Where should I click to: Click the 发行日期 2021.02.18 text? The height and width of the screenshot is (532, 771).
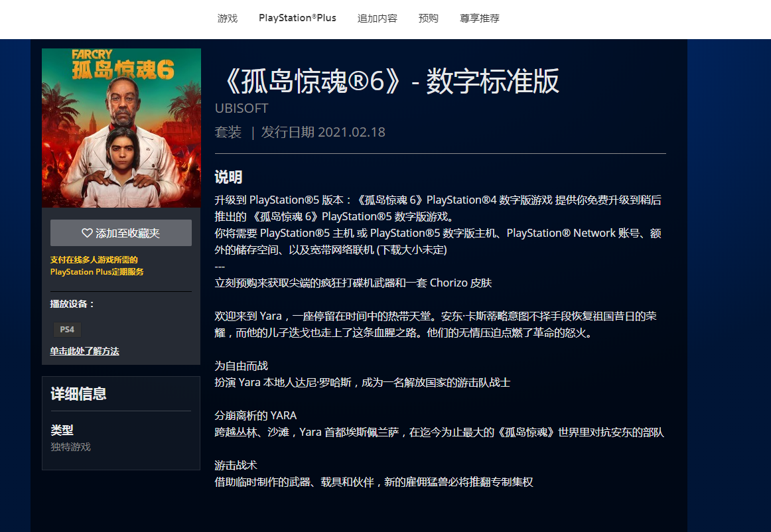pos(323,132)
